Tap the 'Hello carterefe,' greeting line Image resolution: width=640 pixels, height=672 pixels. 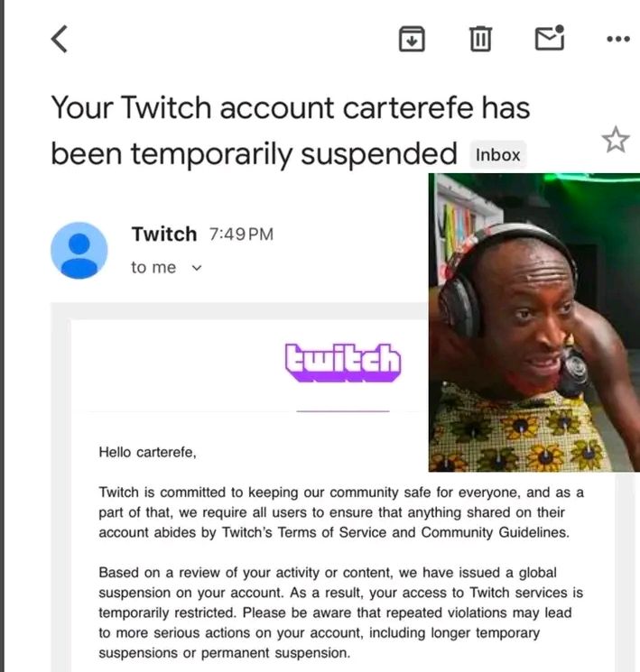147,452
